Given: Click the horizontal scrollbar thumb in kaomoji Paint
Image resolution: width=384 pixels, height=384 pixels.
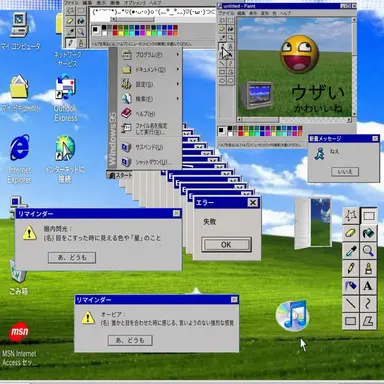Looking at the screenshot, I should (x=134, y=19).
